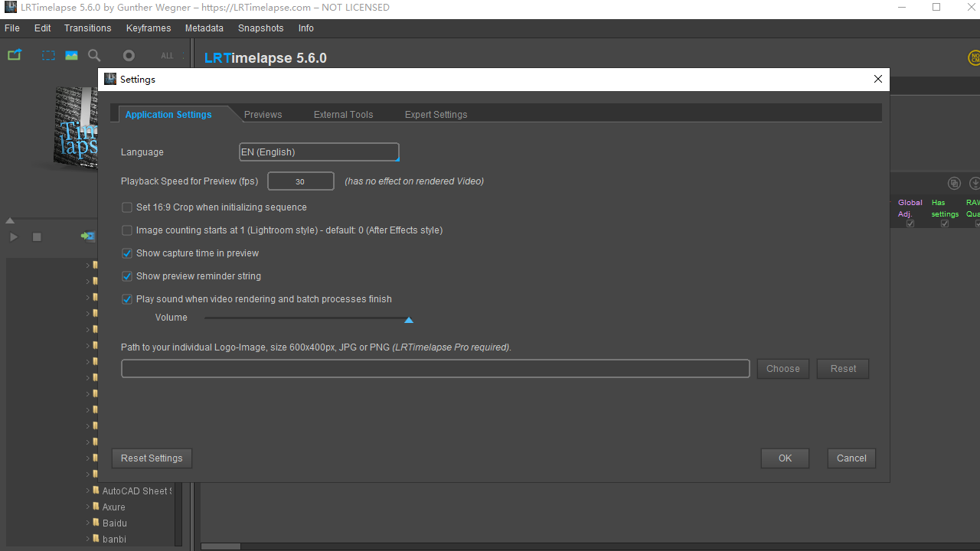Screen dimensions: 980x551
Task: Click the green arrow filmstrip icon
Action: coord(87,236)
